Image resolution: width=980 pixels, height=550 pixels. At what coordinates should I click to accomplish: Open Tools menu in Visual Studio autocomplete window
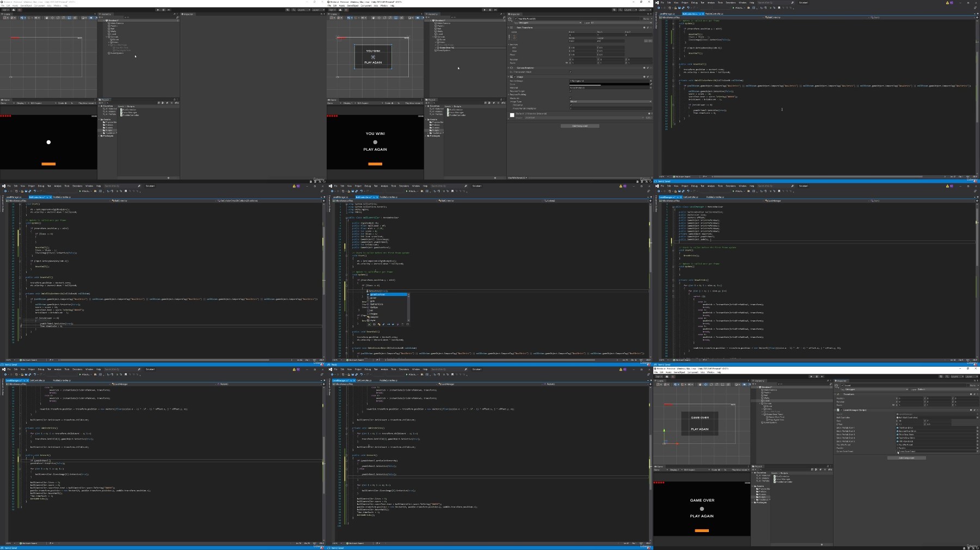pyautogui.click(x=394, y=186)
